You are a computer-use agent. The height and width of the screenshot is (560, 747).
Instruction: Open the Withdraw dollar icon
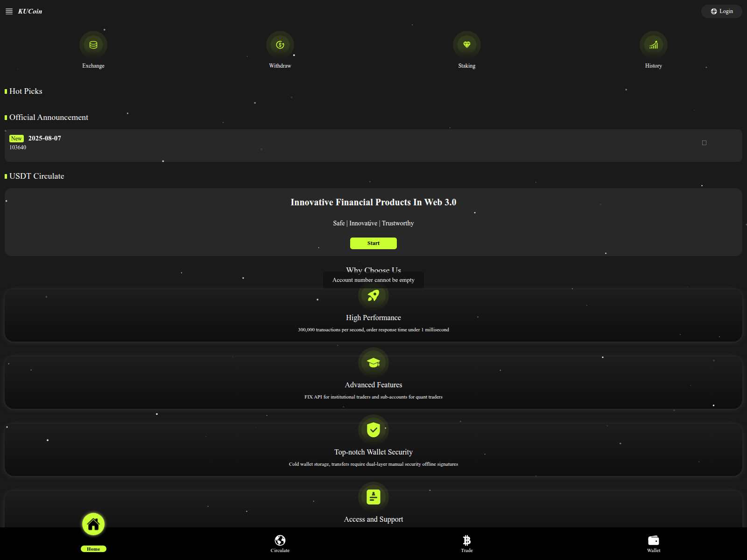280,45
